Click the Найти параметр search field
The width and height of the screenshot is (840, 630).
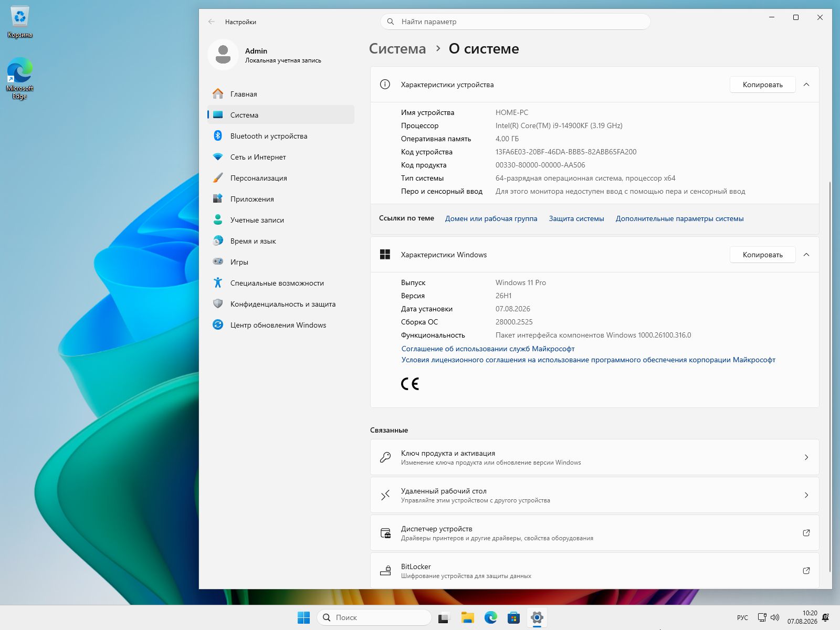click(x=515, y=22)
